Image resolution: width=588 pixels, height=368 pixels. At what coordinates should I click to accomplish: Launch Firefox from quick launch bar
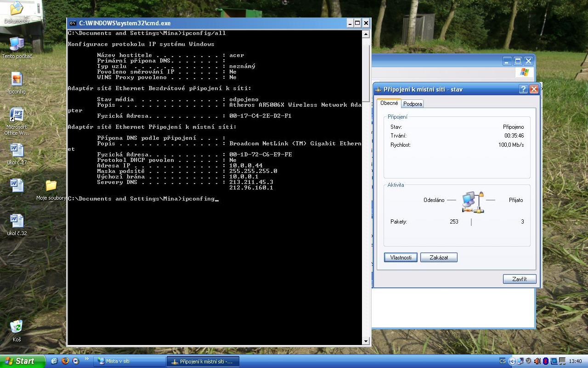click(x=65, y=361)
